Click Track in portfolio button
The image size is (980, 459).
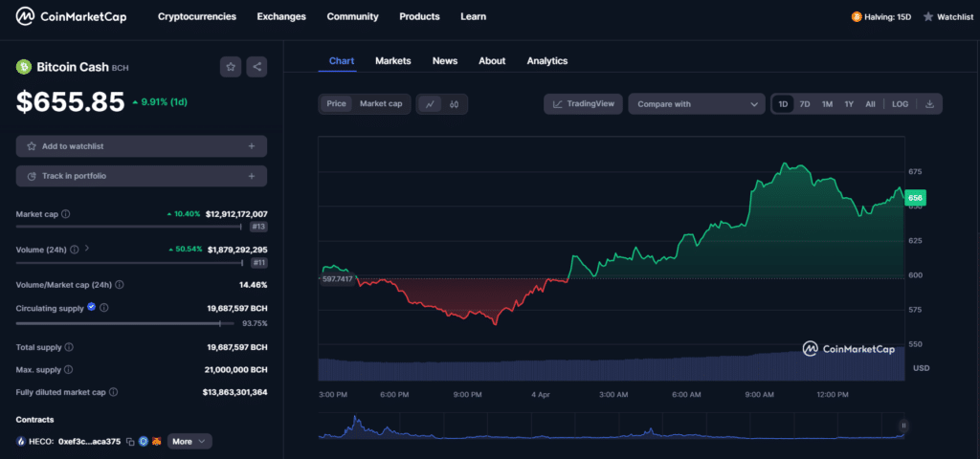[142, 176]
